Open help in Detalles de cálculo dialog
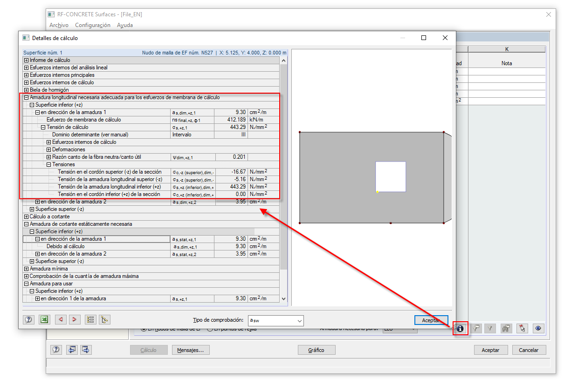Viewport: 585px width, 392px height. 29,320
